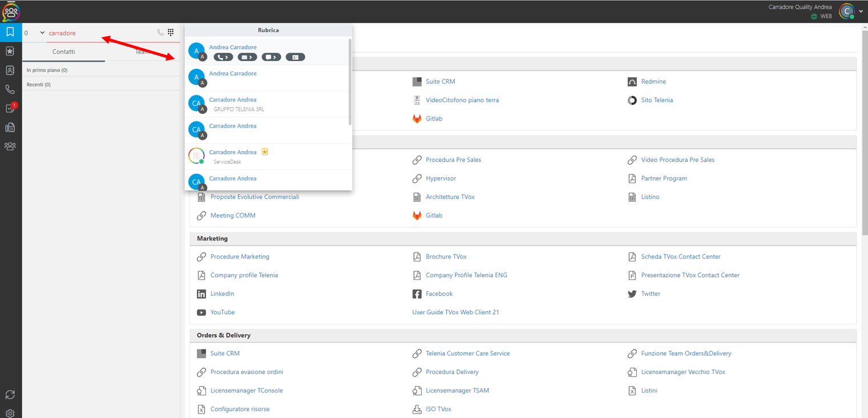Image resolution: width=868 pixels, height=418 pixels.
Task: Click the WEB globe status icon
Action: (x=814, y=17)
